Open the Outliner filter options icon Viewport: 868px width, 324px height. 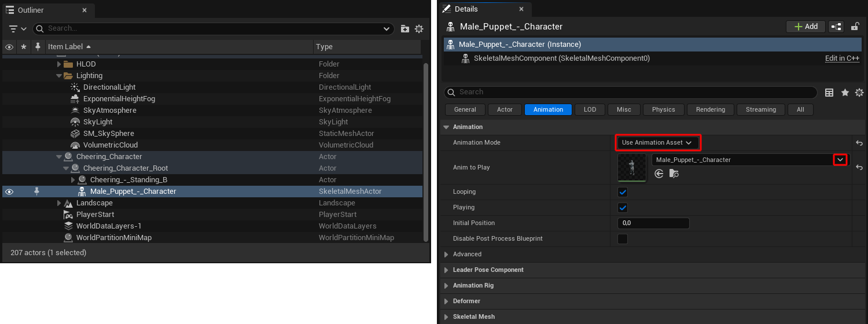pos(18,28)
